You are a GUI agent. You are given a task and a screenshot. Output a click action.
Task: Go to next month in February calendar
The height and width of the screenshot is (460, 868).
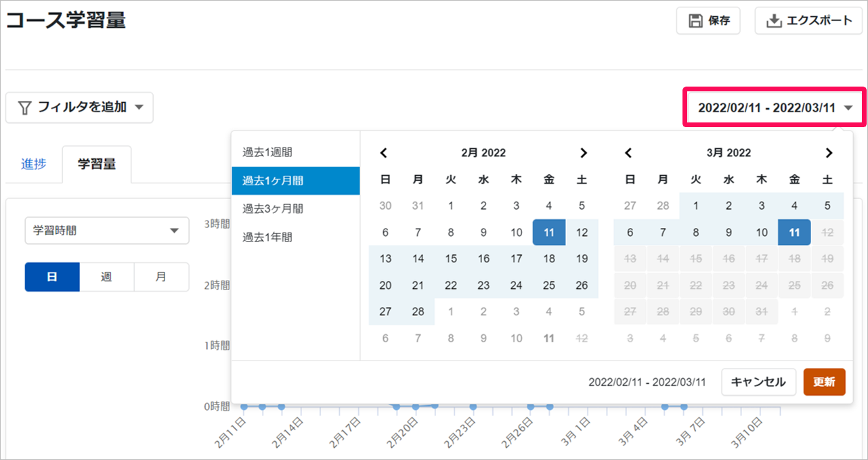584,153
